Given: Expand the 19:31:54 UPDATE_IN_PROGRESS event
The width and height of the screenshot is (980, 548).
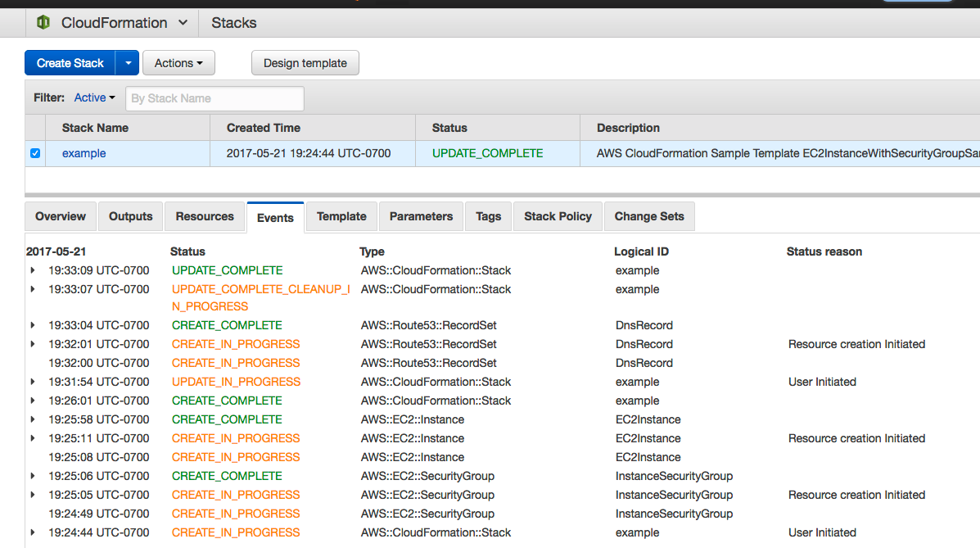Looking at the screenshot, I should click(x=33, y=382).
